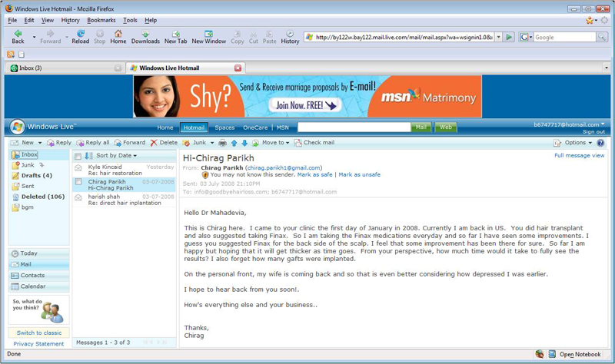The image size is (615, 364).
Task: Click the Print message icon
Action: (223, 143)
